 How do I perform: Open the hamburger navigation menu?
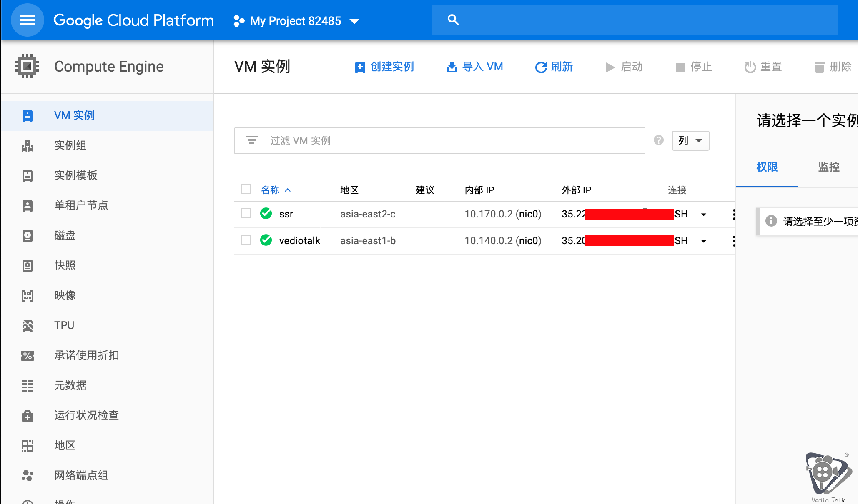click(28, 20)
